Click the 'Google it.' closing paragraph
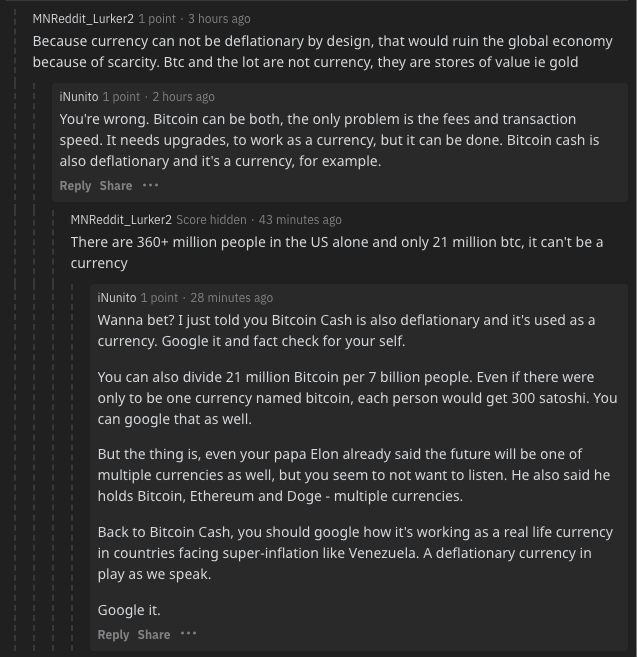Viewport: 637px width, 657px height. [x=129, y=610]
